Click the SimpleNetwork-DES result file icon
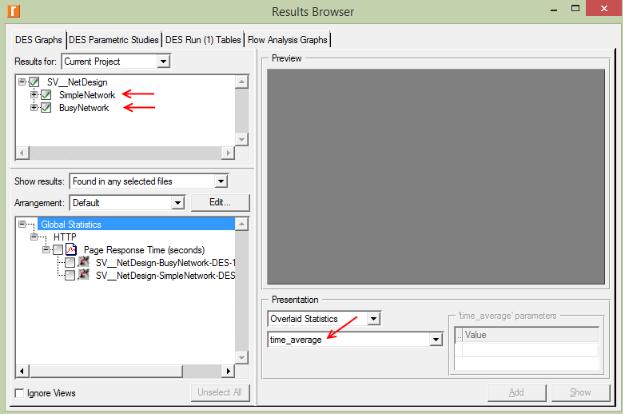 point(83,275)
